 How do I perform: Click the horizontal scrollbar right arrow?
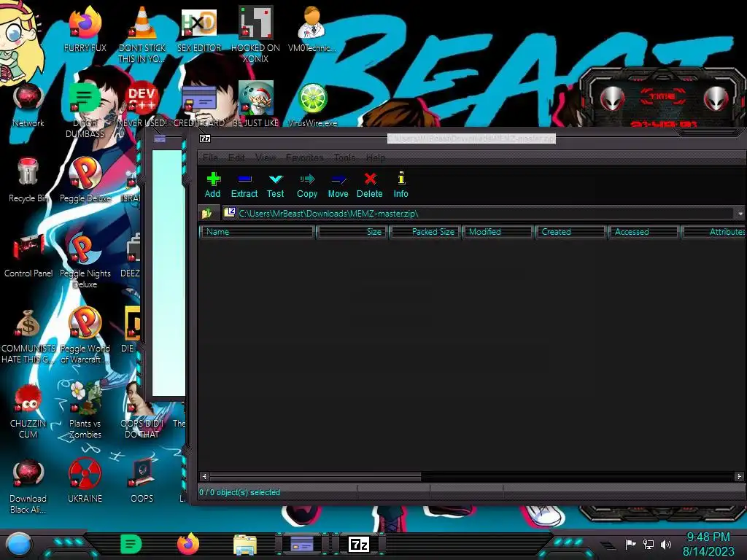(739, 476)
